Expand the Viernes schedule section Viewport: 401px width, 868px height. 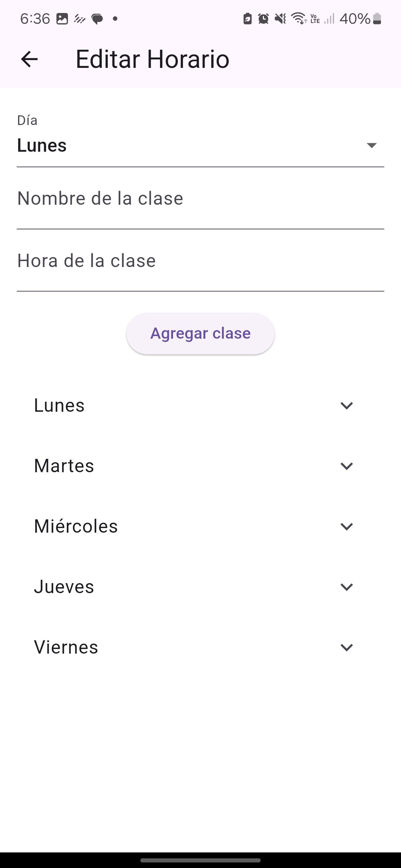click(x=200, y=647)
